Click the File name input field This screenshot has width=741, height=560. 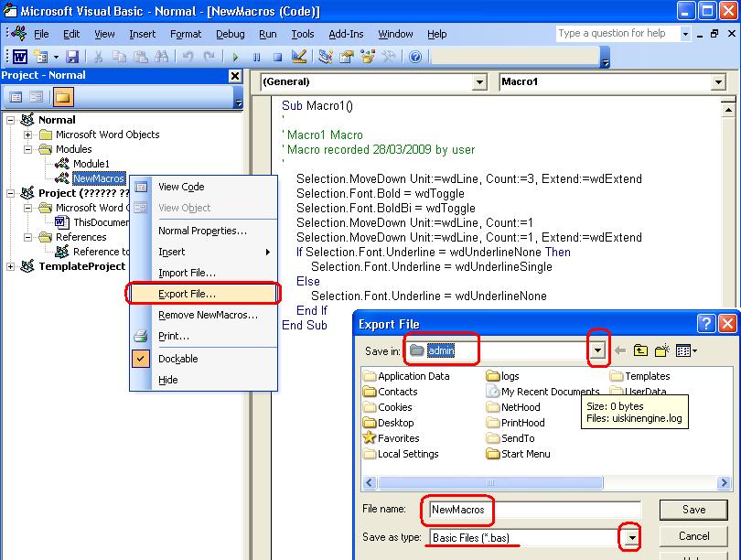coord(535,510)
